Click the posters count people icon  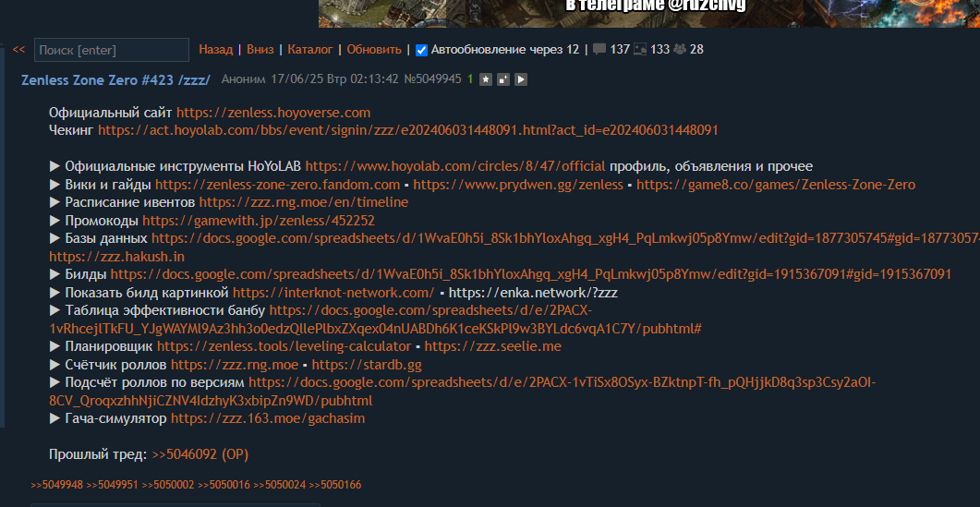click(680, 49)
